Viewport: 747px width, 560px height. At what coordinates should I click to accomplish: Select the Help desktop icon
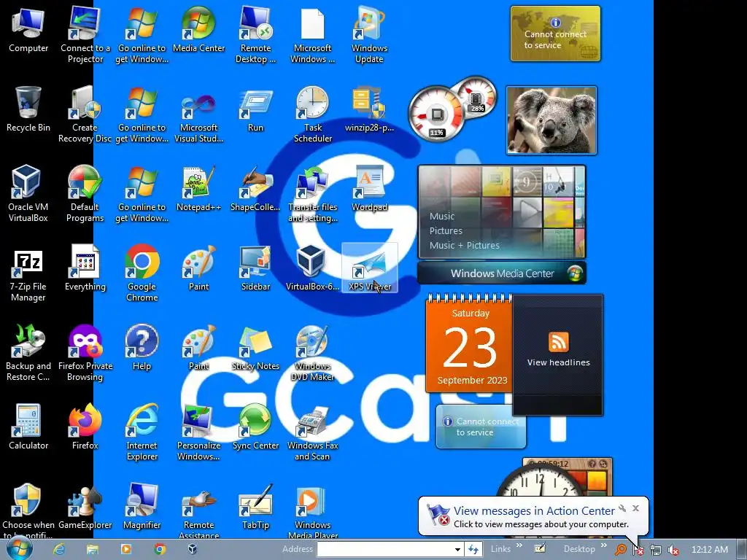point(142,348)
